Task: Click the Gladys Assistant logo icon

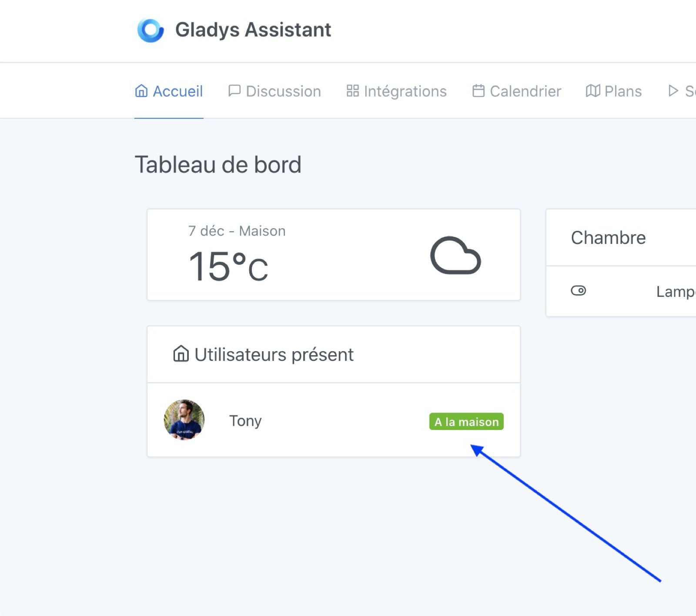Action: (151, 30)
